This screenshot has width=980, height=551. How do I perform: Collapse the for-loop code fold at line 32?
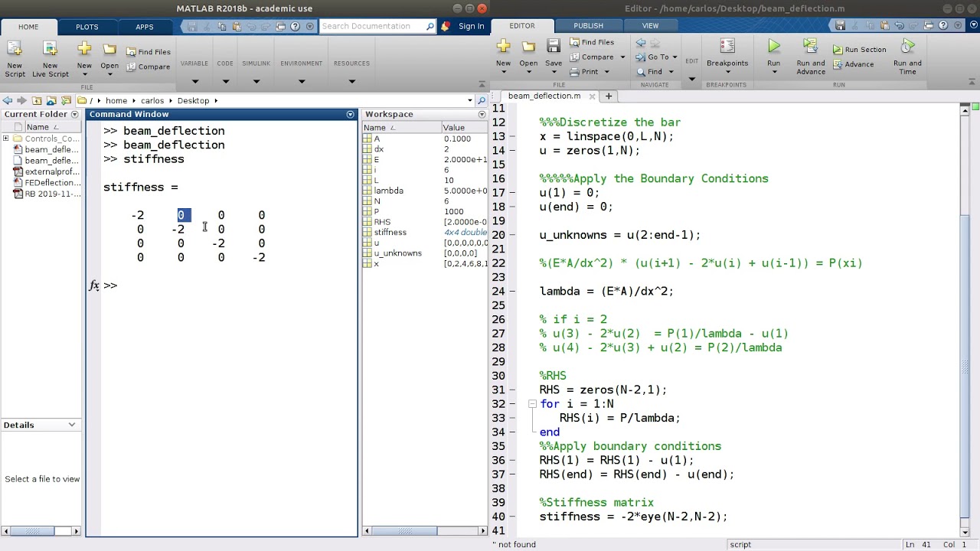pos(532,404)
